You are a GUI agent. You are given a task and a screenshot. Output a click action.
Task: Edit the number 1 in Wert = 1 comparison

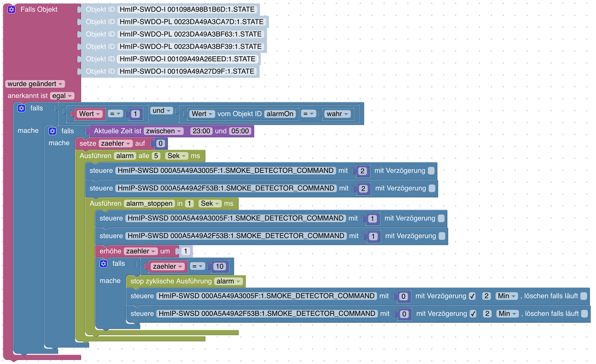(135, 114)
